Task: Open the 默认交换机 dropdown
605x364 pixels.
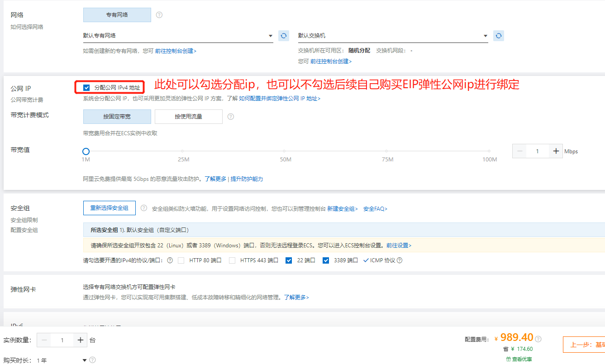Action: [x=393, y=36]
